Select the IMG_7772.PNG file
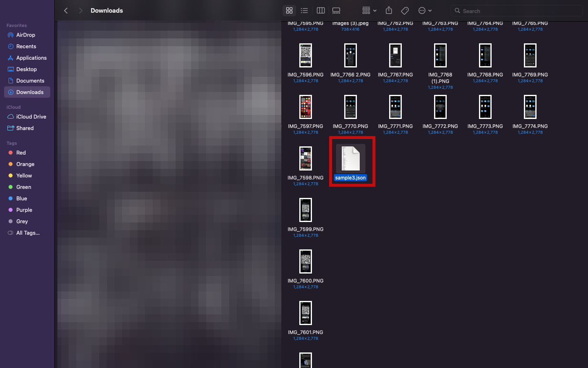Viewport: 588px width, 368px height. (440, 107)
